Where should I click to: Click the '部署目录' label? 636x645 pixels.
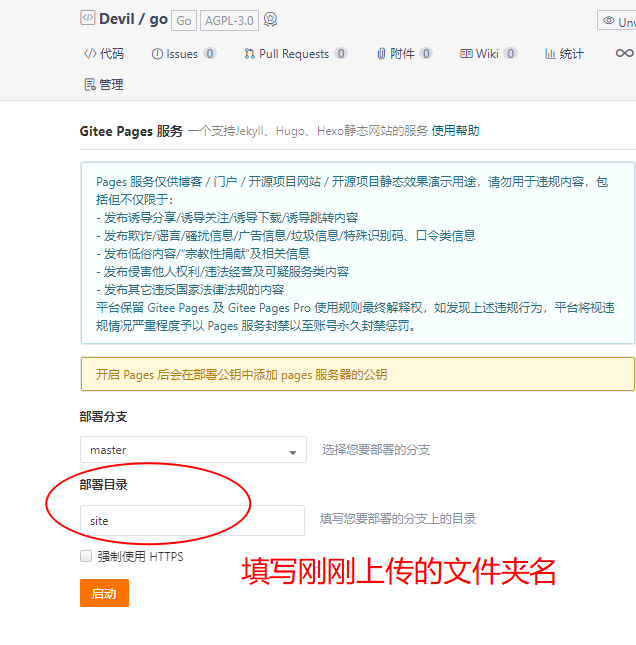[x=103, y=485]
